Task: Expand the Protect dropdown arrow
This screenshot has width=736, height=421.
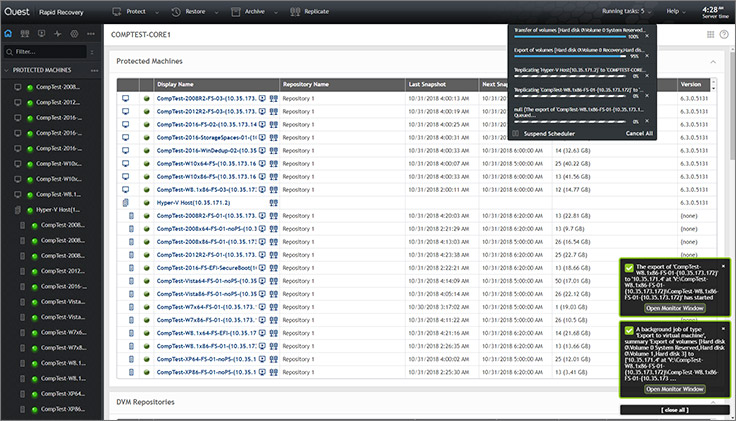Action: [x=157, y=13]
